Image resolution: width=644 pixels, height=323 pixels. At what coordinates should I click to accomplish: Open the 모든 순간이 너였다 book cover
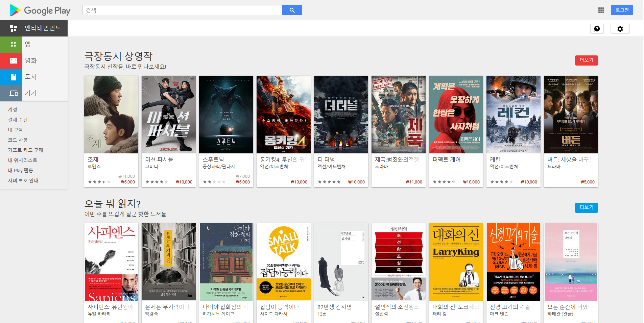pos(571,262)
